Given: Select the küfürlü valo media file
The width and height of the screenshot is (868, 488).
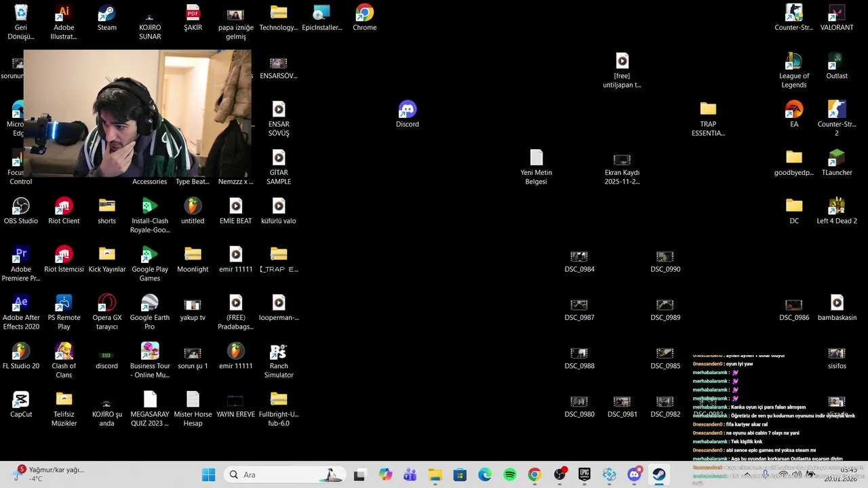Looking at the screenshot, I should (279, 211).
